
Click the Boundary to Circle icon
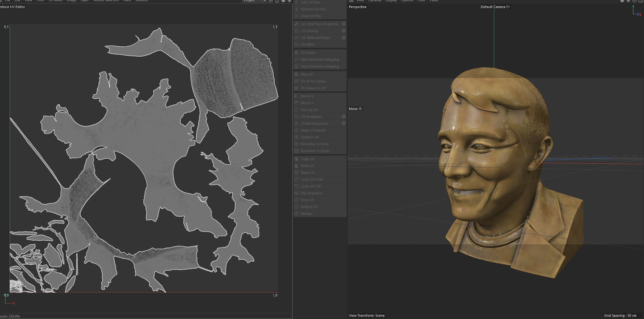tap(296, 144)
